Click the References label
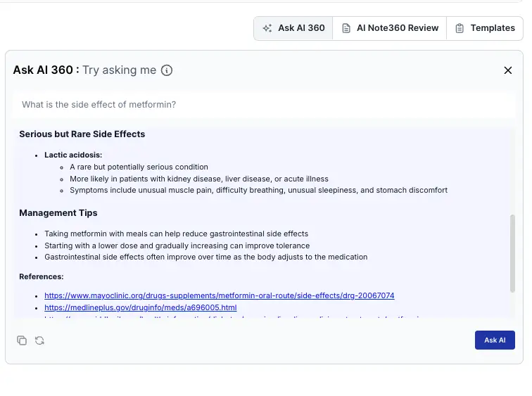 [x=42, y=276]
